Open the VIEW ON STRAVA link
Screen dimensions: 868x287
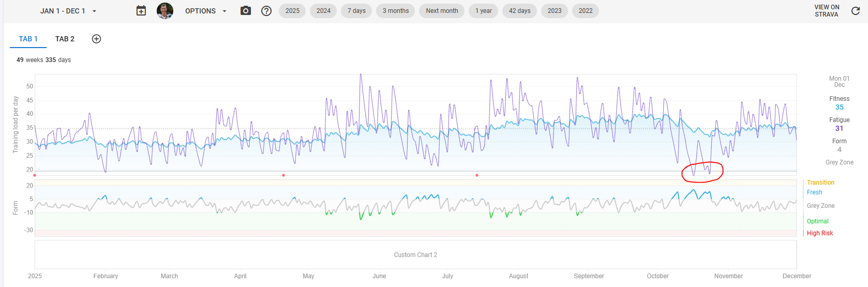click(x=826, y=11)
